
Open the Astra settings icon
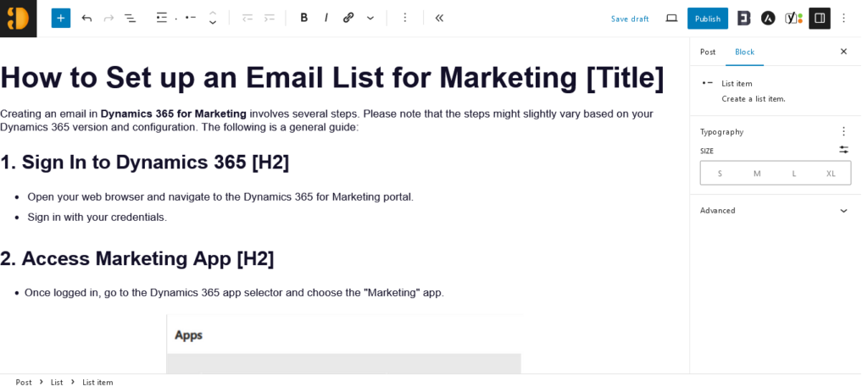767,19
